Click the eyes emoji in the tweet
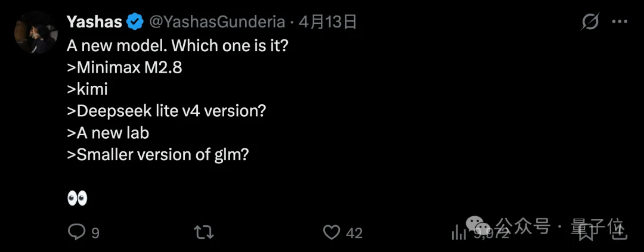644x252 pixels. (x=78, y=198)
